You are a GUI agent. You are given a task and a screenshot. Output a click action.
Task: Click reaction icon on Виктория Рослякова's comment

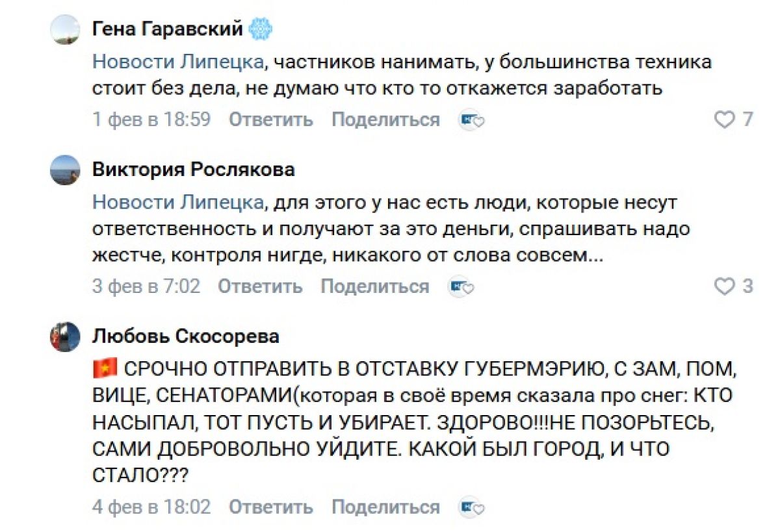click(x=461, y=286)
